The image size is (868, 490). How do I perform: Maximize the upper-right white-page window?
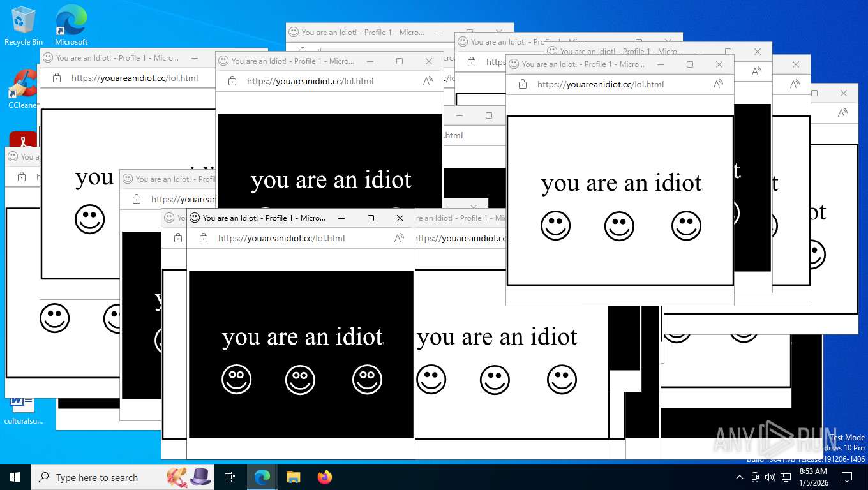point(690,64)
